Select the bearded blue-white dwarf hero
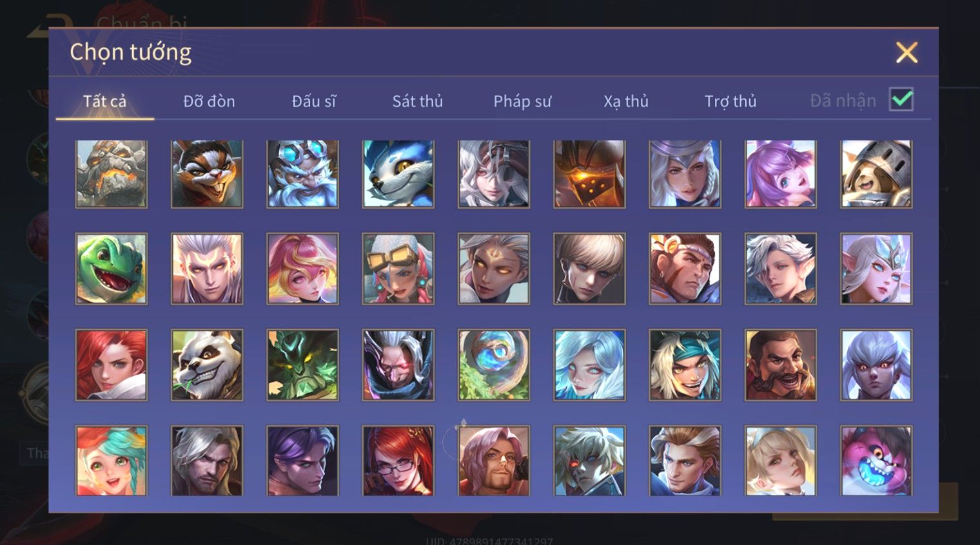The height and width of the screenshot is (545, 980). tap(302, 174)
